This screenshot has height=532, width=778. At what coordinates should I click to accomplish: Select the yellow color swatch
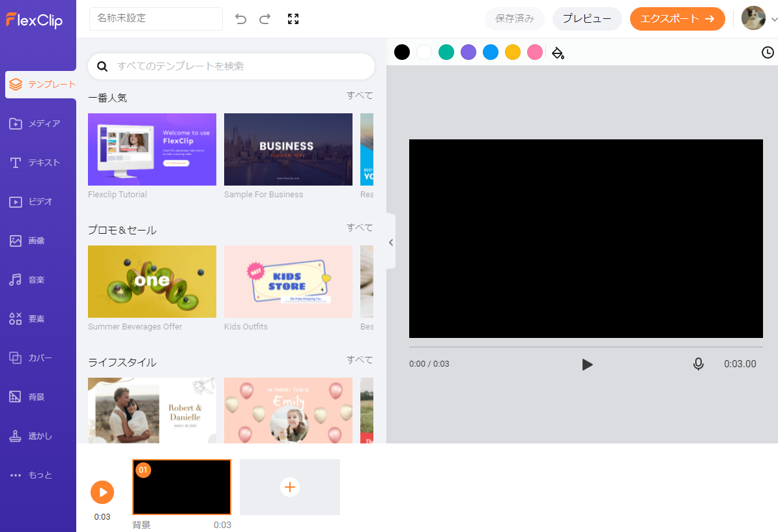[x=513, y=52]
